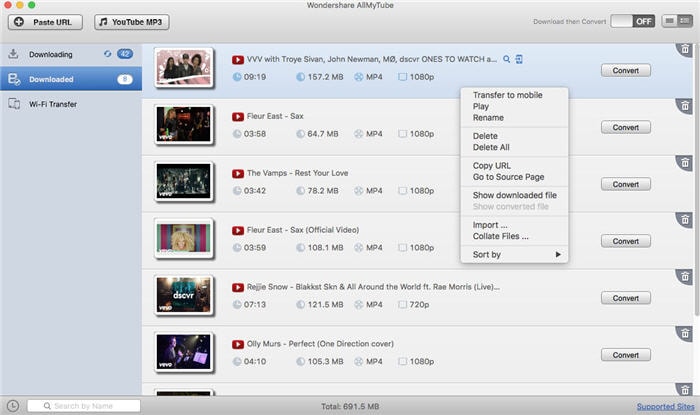This screenshot has height=415, width=700.
Task: Delete VVV video using its trash icon
Action: [x=685, y=49]
